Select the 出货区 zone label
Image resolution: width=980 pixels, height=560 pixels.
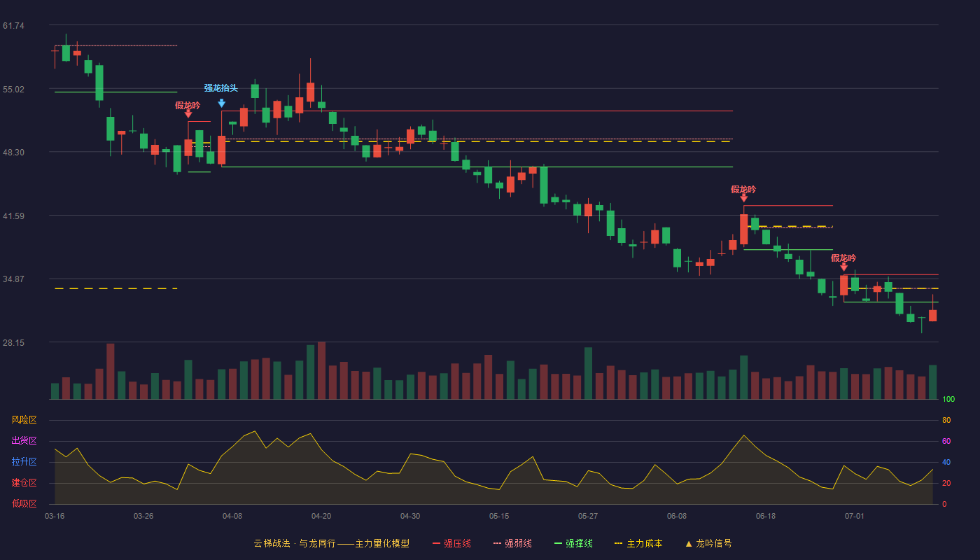[24, 441]
